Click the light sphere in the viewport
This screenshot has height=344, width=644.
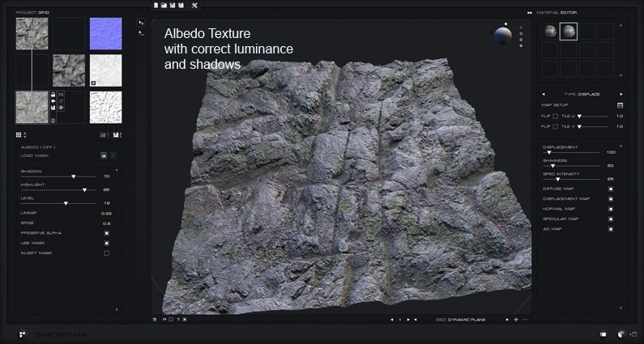pos(503,37)
